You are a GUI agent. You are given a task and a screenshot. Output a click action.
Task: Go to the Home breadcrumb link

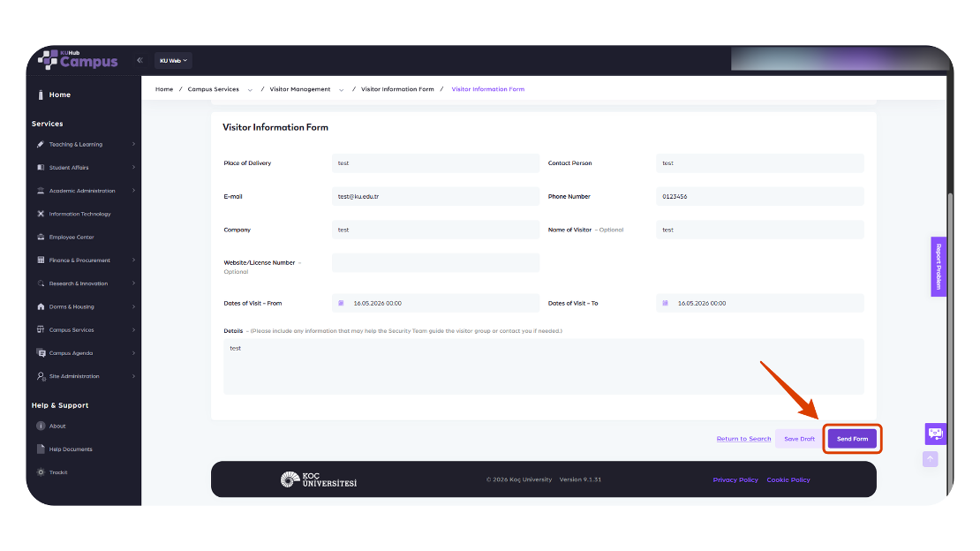(x=164, y=89)
